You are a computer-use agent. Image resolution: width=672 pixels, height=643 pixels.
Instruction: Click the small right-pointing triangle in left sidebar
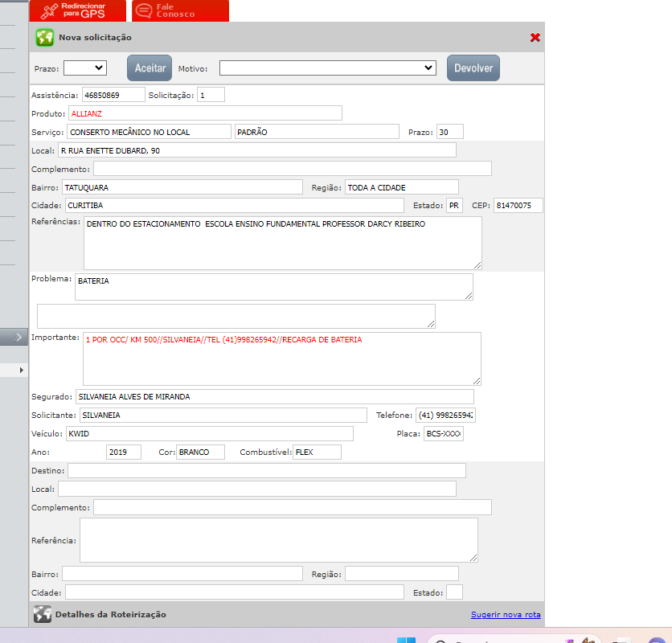pyautogui.click(x=21, y=370)
